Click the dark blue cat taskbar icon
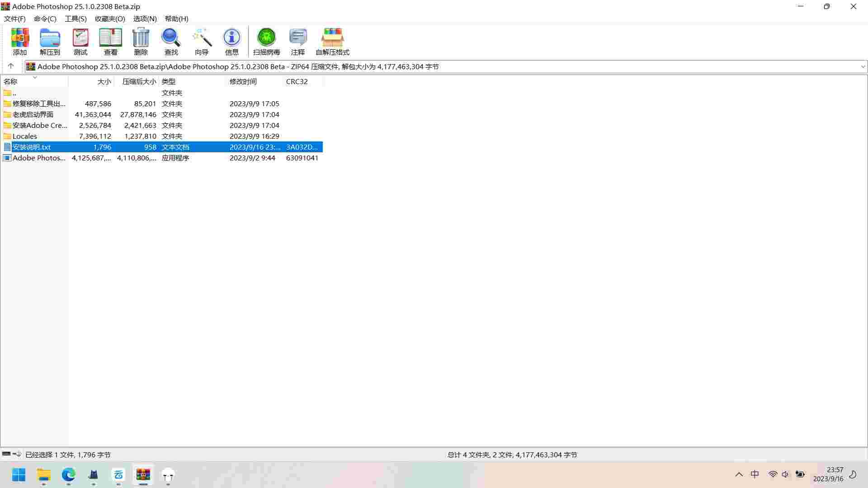 click(94, 475)
